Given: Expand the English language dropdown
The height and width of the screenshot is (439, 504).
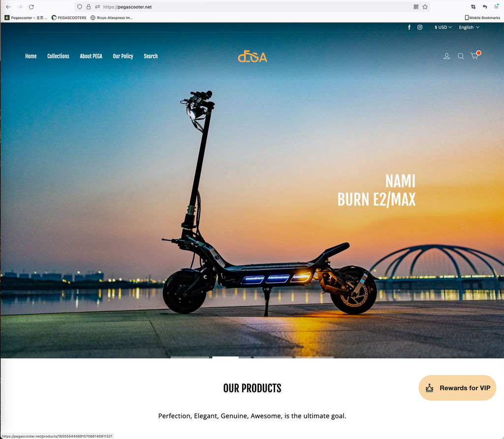Looking at the screenshot, I should [x=469, y=28].
